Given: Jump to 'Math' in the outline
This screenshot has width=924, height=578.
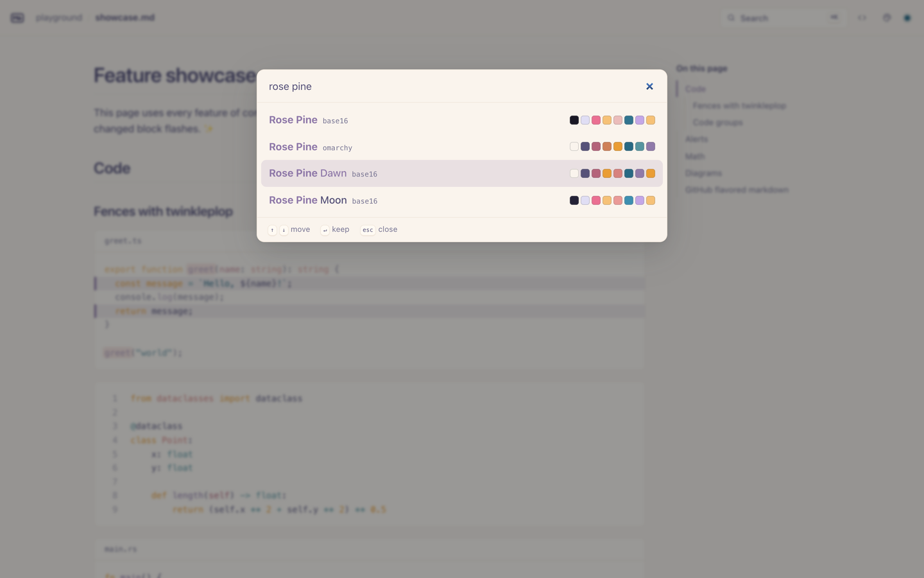Looking at the screenshot, I should tap(695, 156).
